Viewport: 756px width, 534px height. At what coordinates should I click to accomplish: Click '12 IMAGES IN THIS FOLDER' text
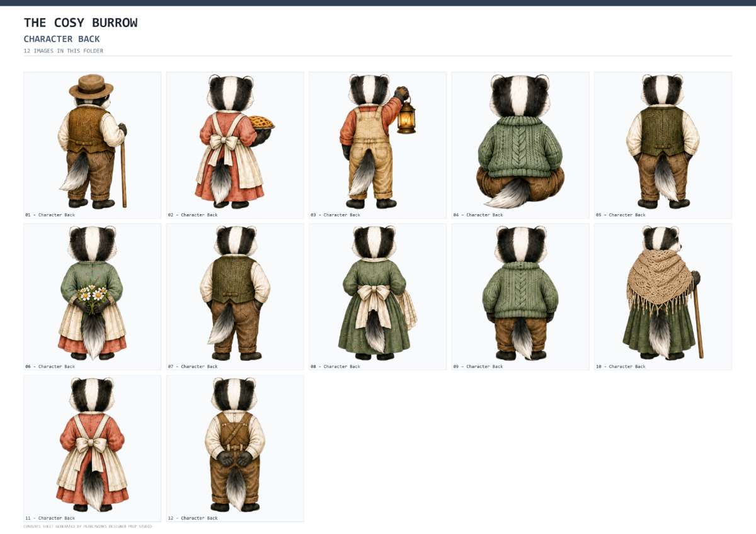tap(64, 51)
